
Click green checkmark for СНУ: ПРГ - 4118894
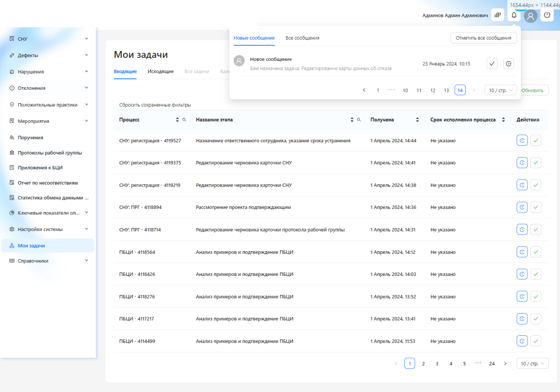pyautogui.click(x=536, y=207)
